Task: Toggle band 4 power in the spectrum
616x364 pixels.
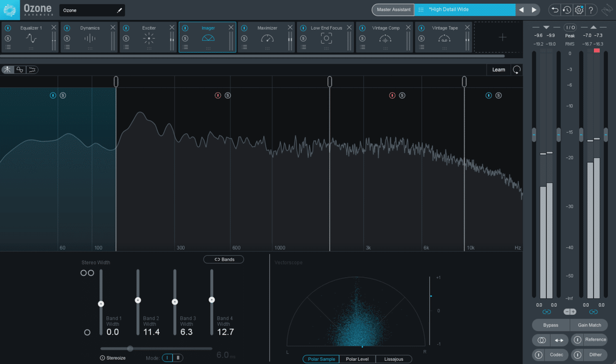Action: click(x=489, y=95)
